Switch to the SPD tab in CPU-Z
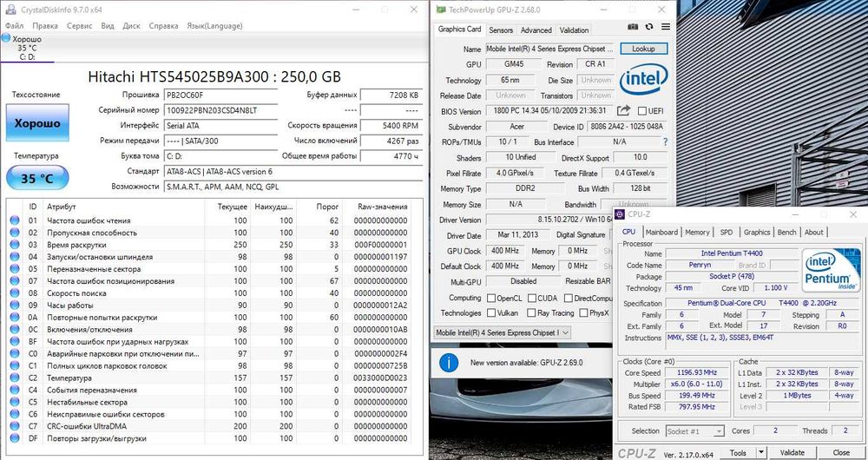 [x=726, y=232]
